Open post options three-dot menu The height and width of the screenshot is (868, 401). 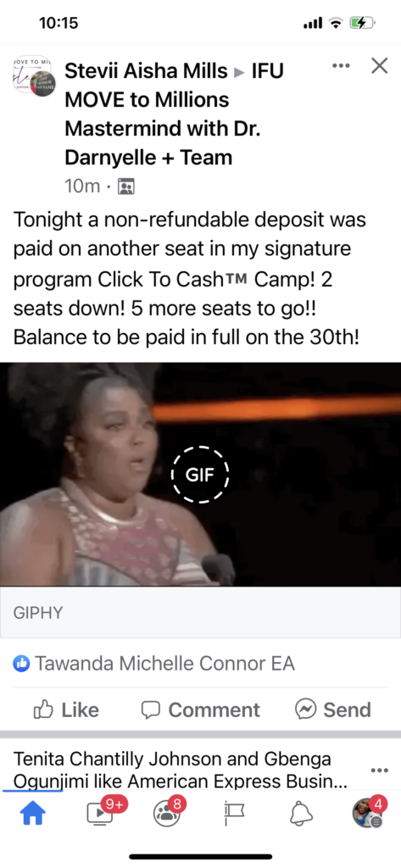click(341, 66)
